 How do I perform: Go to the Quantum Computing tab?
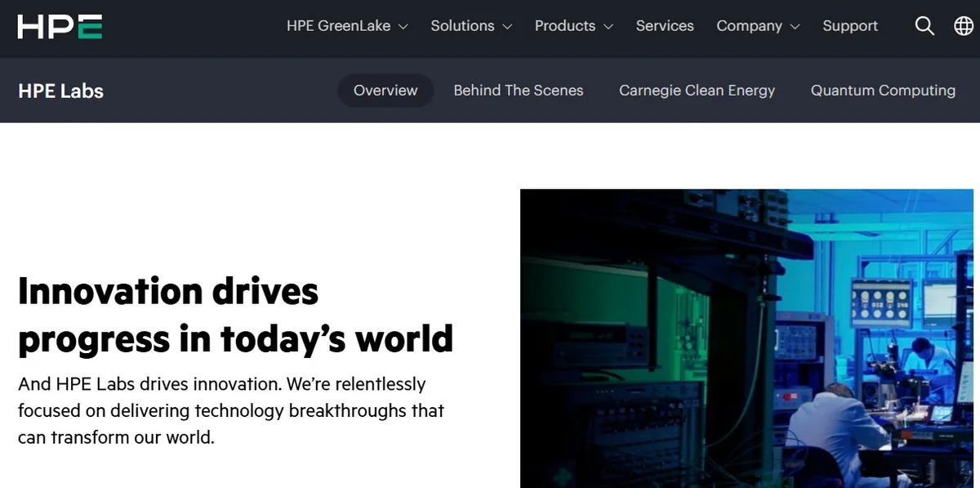point(883,91)
